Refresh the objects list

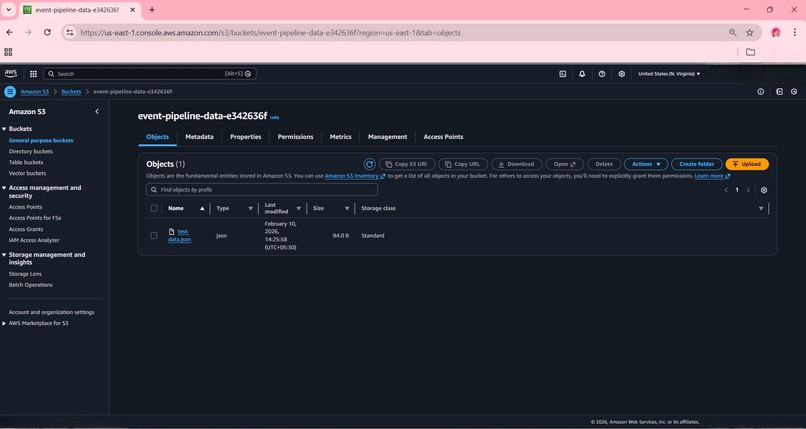click(x=369, y=164)
